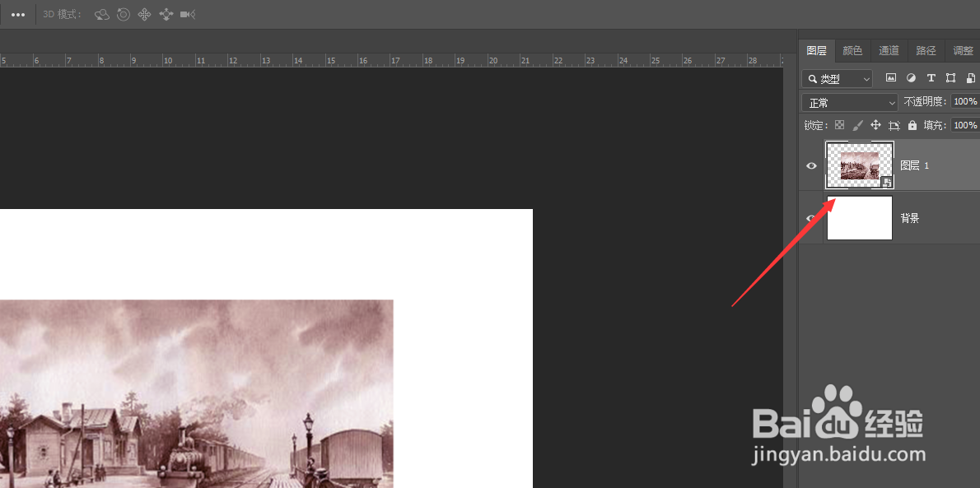Lock all with padlock icon

pos(912,125)
